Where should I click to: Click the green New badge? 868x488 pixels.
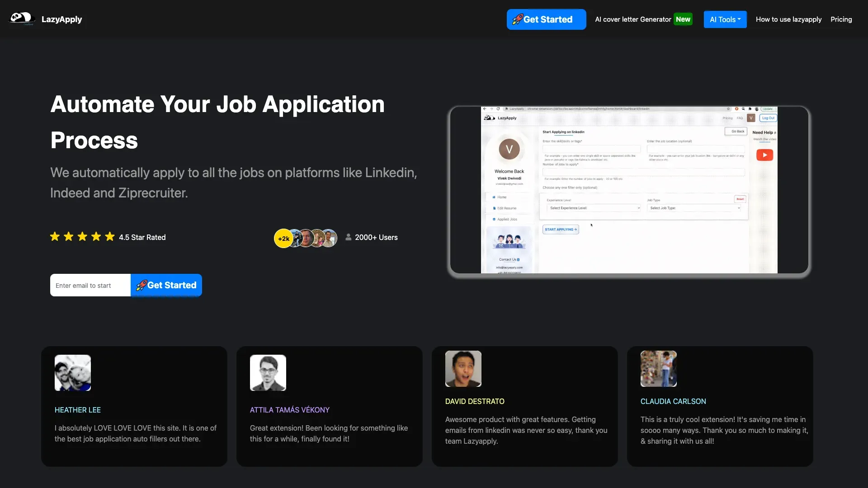coord(683,19)
